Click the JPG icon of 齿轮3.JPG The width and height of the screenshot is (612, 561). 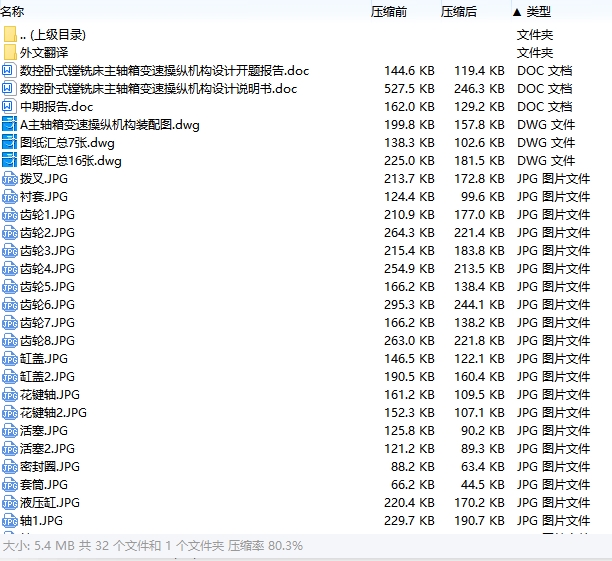(10, 251)
